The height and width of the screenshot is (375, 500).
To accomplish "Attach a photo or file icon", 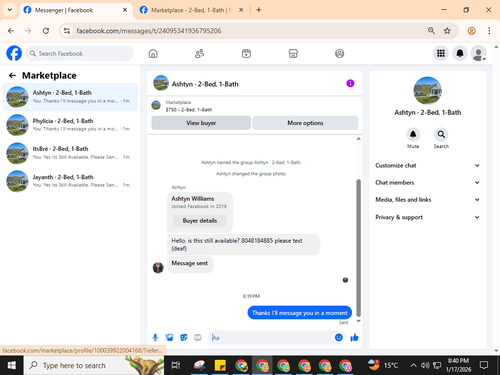I will click(x=169, y=338).
